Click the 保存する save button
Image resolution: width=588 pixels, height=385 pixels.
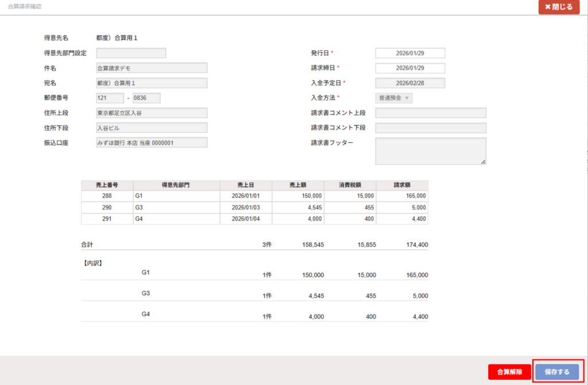coord(557,372)
